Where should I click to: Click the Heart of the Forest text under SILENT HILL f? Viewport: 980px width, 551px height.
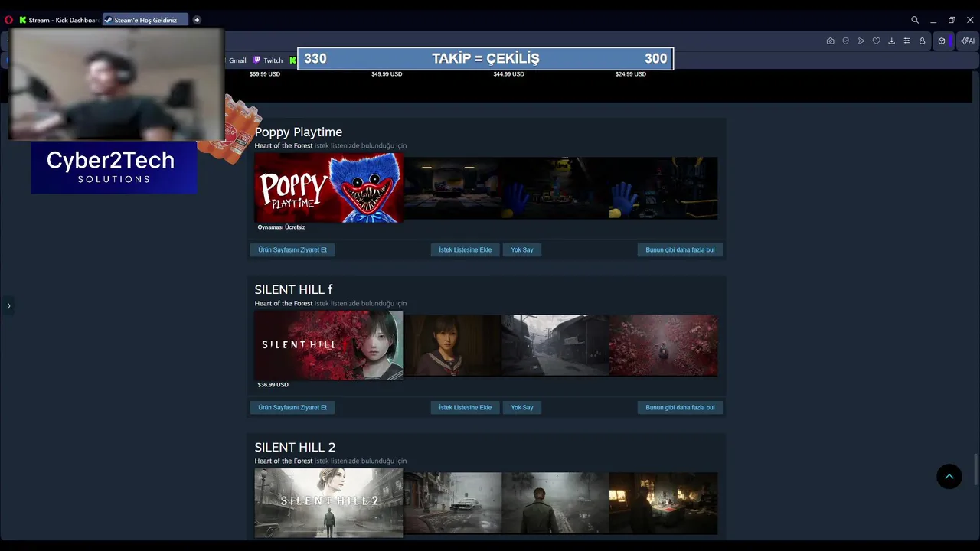click(x=283, y=303)
